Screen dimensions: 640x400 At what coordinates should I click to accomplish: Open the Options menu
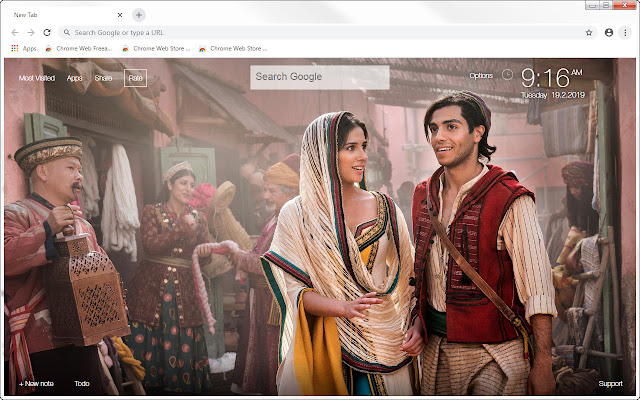(481, 76)
